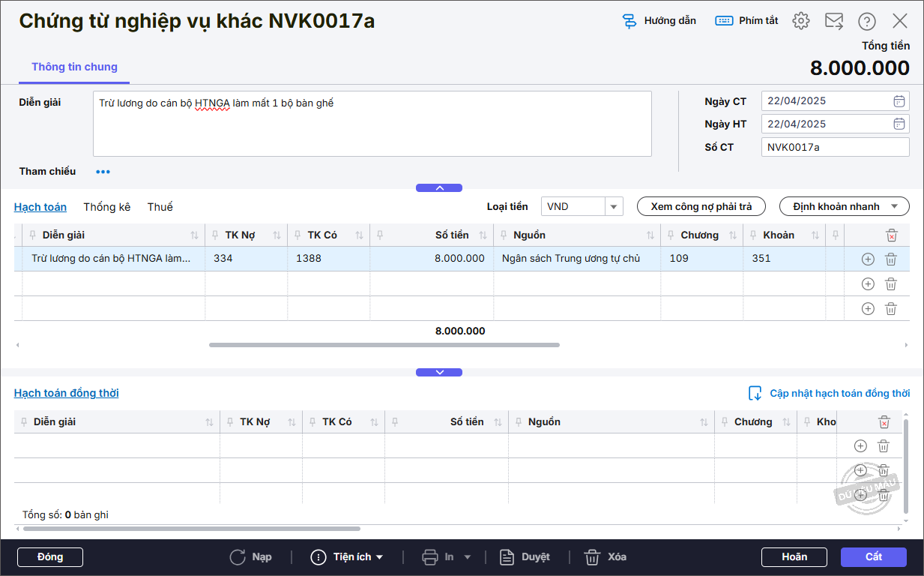This screenshot has width=924, height=576.
Task: Open the Định khoản nhanh dropdown
Action: click(844, 206)
